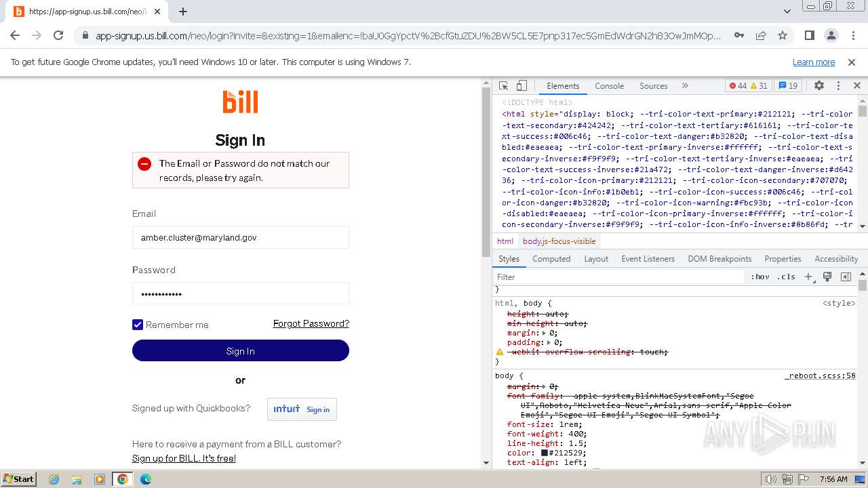Toggle DevTools device toolbar

[521, 85]
